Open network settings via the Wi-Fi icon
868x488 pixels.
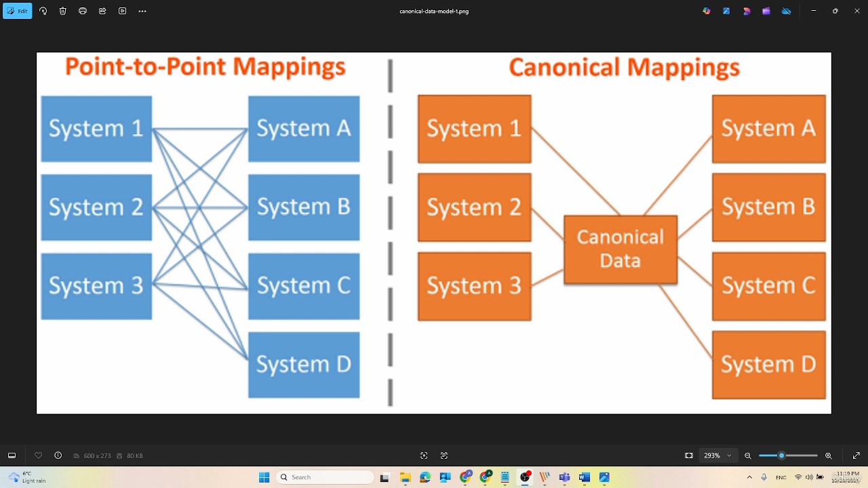click(x=798, y=477)
